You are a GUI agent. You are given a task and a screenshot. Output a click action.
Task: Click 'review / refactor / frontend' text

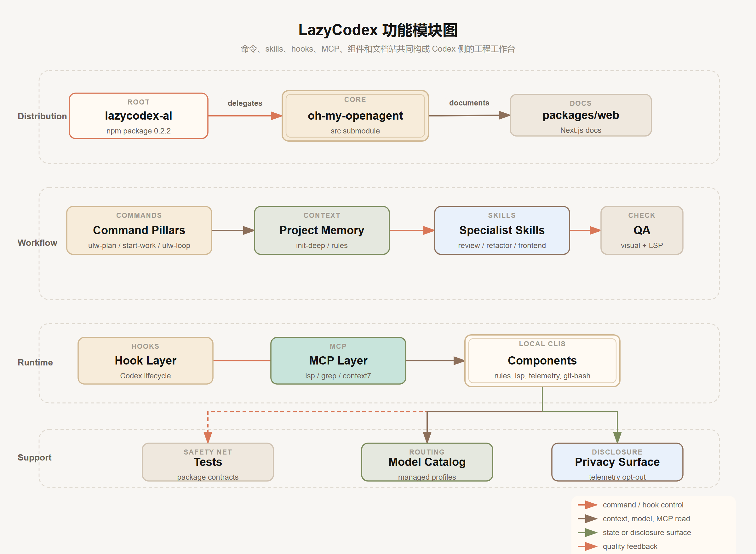click(502, 246)
